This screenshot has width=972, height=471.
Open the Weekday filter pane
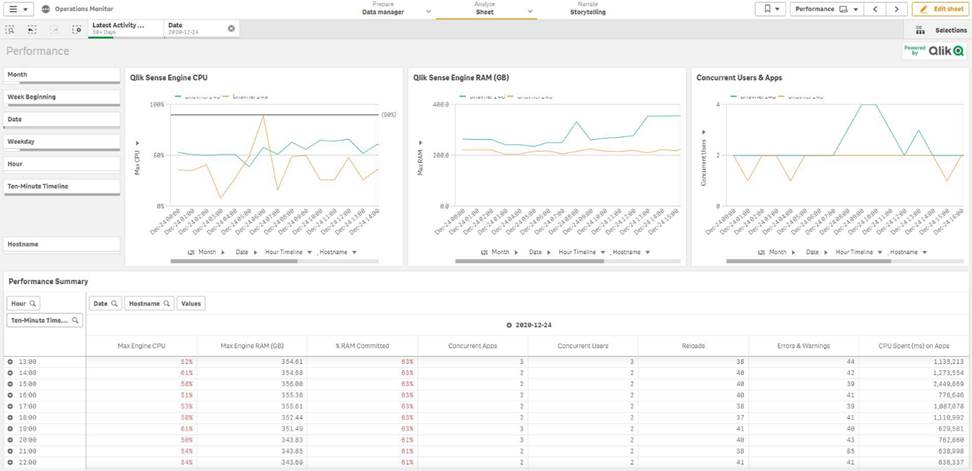click(x=62, y=143)
